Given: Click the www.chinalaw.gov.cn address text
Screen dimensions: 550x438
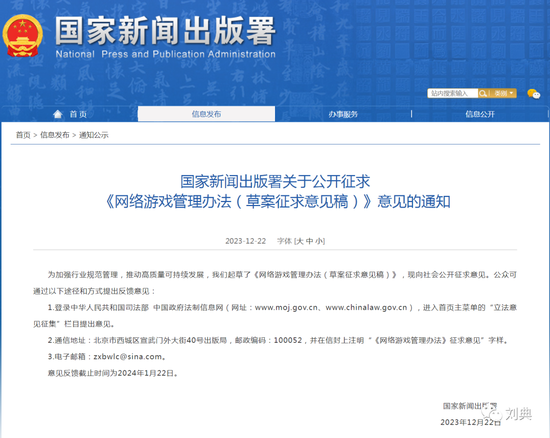Looking at the screenshot, I should (x=367, y=308).
